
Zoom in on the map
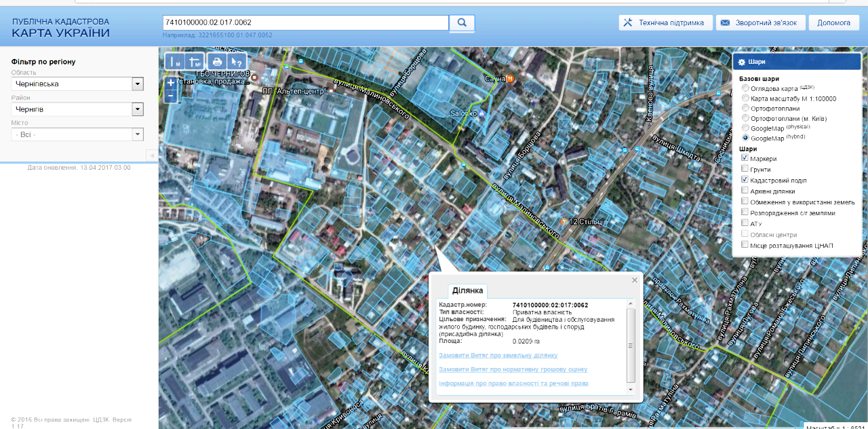point(171,83)
